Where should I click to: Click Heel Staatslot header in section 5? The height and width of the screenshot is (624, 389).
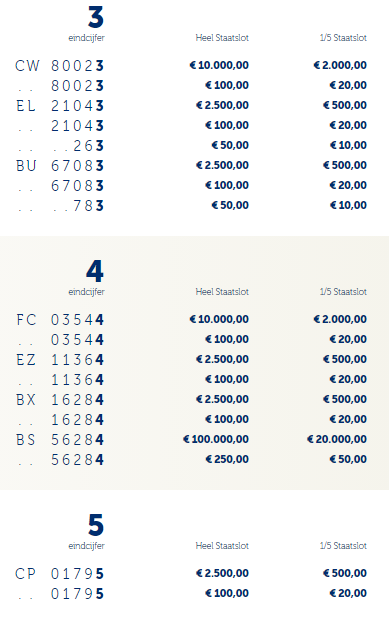222,546
